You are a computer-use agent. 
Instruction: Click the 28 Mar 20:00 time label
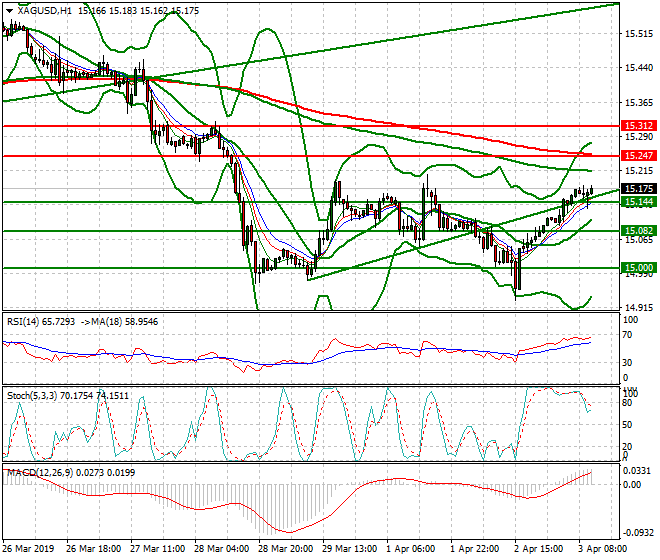tap(285, 549)
